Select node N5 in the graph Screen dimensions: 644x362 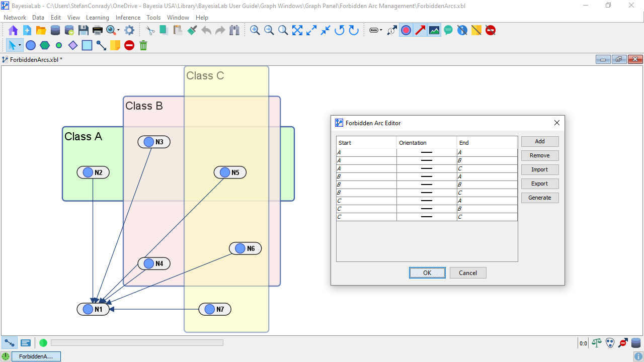click(230, 172)
